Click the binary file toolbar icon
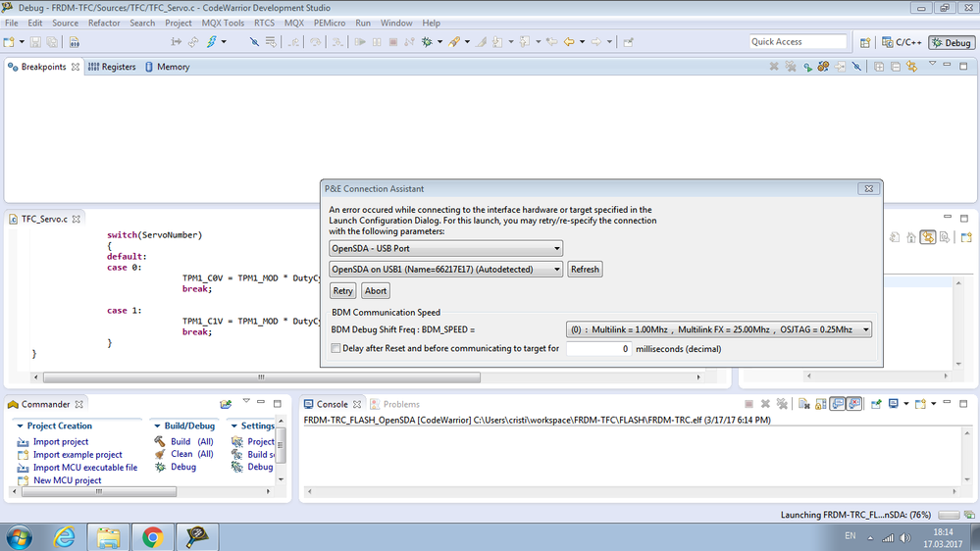The image size is (980, 551). click(x=75, y=42)
